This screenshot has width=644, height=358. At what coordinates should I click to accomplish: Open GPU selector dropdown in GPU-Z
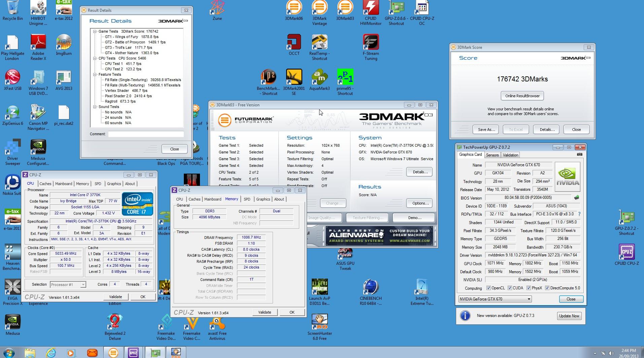(495, 299)
